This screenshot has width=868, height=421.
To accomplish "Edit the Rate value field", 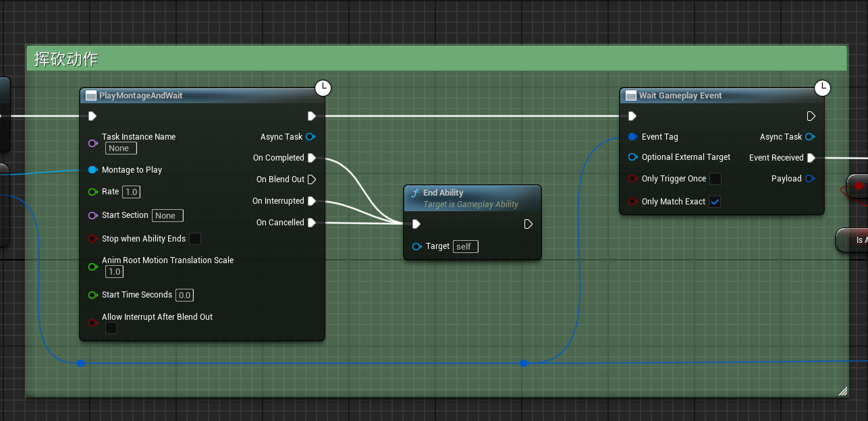I will (131, 192).
